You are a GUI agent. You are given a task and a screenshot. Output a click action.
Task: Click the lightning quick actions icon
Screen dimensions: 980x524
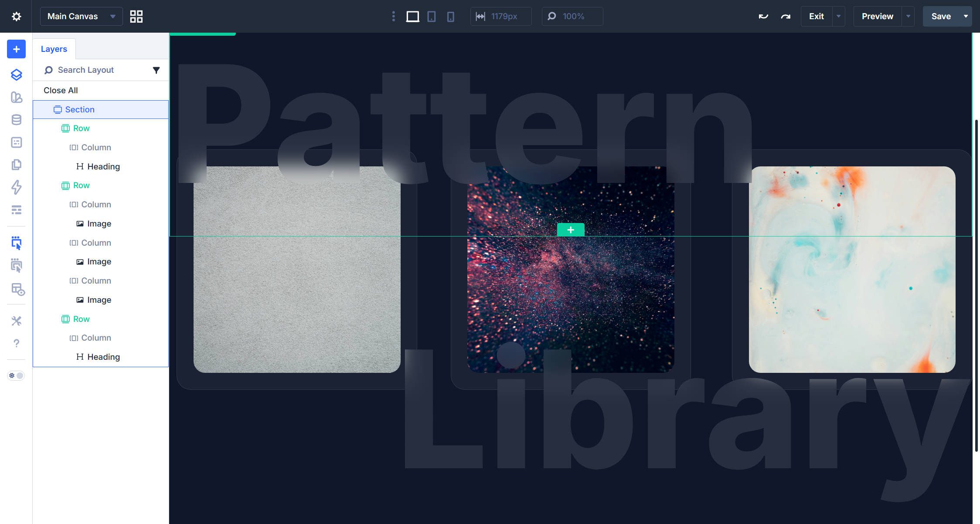coord(16,187)
